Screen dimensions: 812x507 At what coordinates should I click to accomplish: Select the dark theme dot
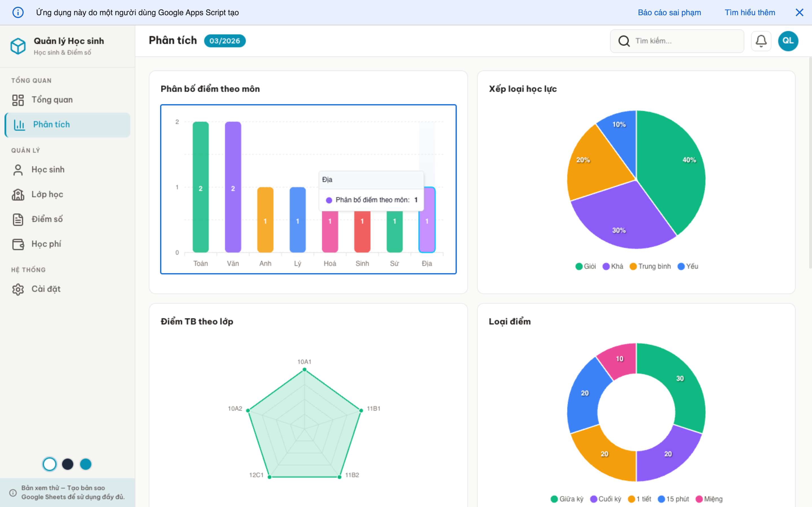click(67, 464)
